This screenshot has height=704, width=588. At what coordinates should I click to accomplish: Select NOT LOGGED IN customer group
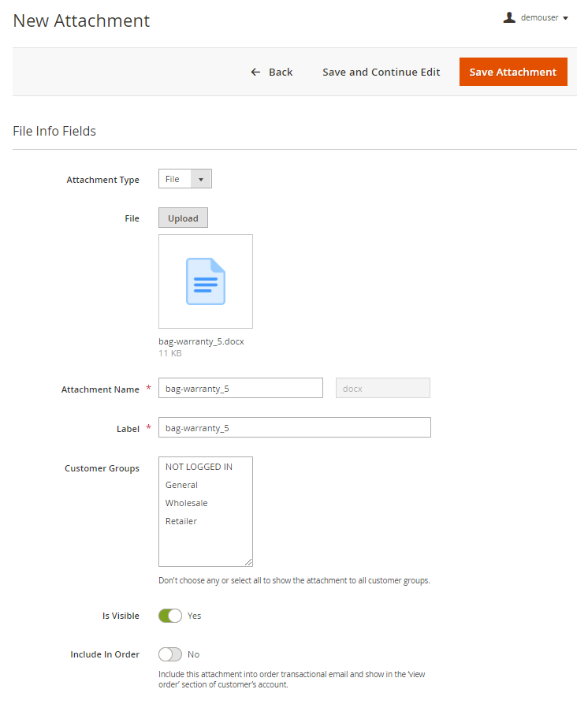199,467
